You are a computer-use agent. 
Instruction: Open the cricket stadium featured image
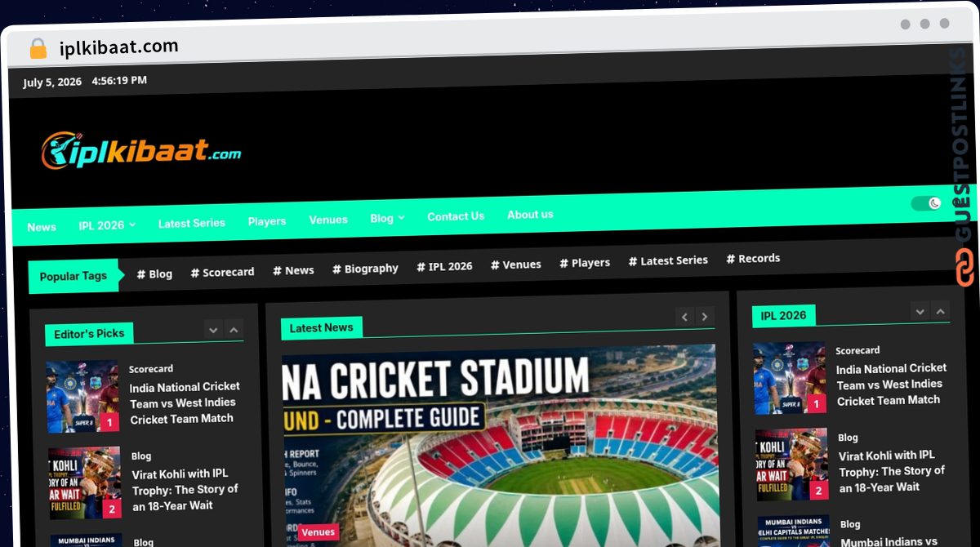point(499,445)
